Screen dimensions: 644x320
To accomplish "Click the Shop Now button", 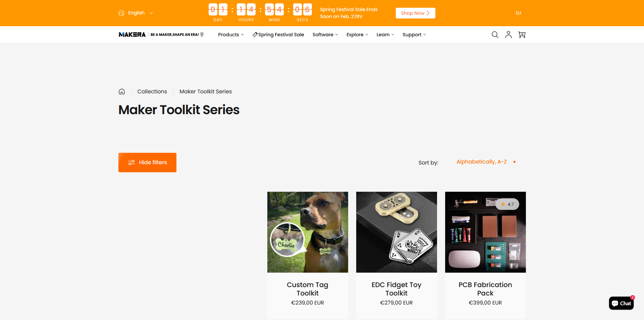I will 415,13.
